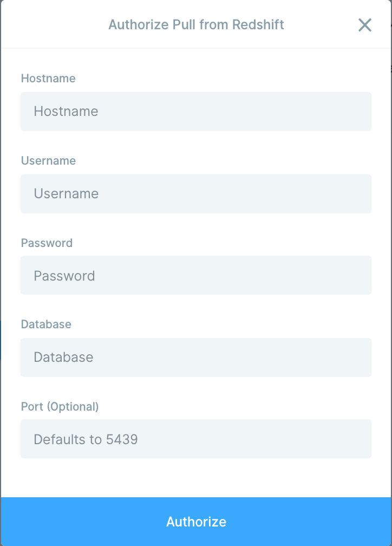Click the blue Authorize bar at the bottom
Screen dimensions: 392x546
196,522
